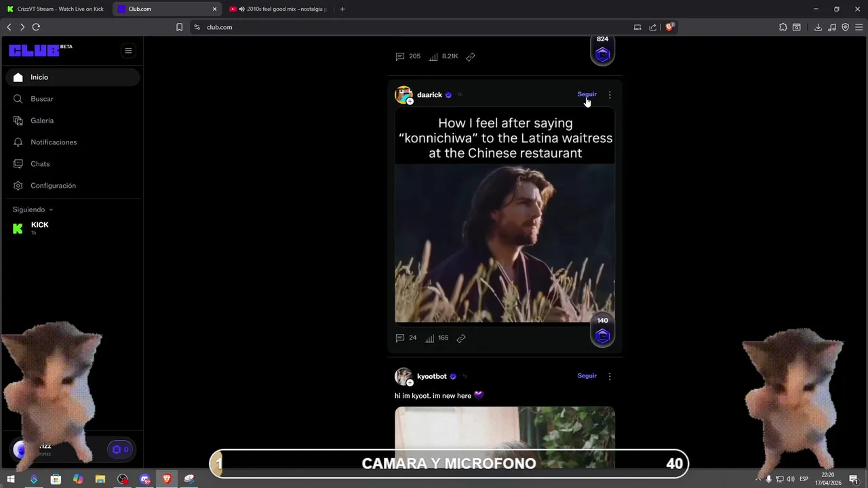Follow daarick with Seguir
The width and height of the screenshot is (868, 488).
point(587,94)
